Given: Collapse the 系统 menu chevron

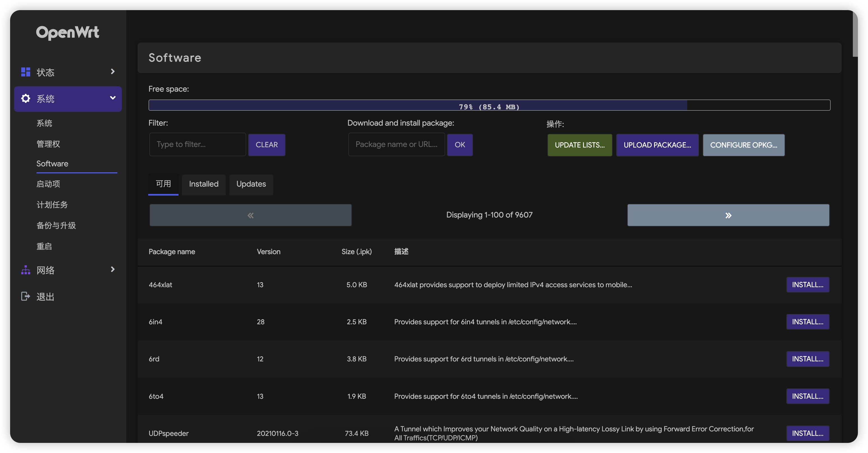Looking at the screenshot, I should [113, 98].
